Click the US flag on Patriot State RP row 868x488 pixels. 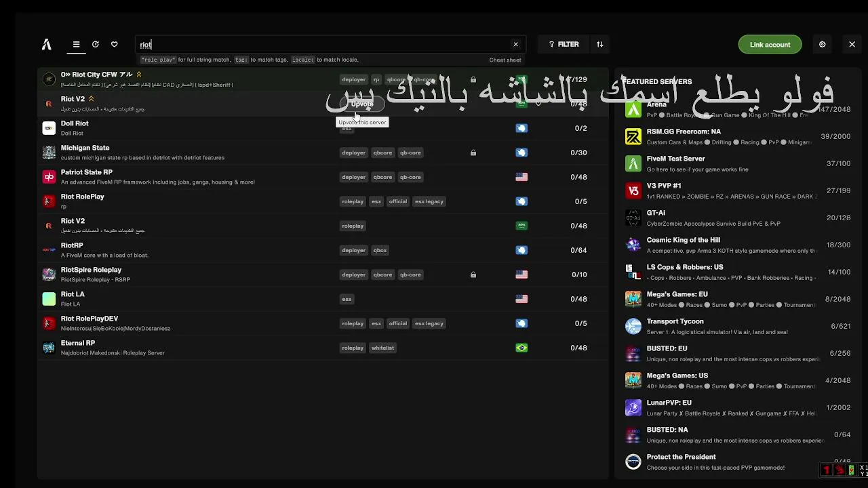click(x=521, y=177)
